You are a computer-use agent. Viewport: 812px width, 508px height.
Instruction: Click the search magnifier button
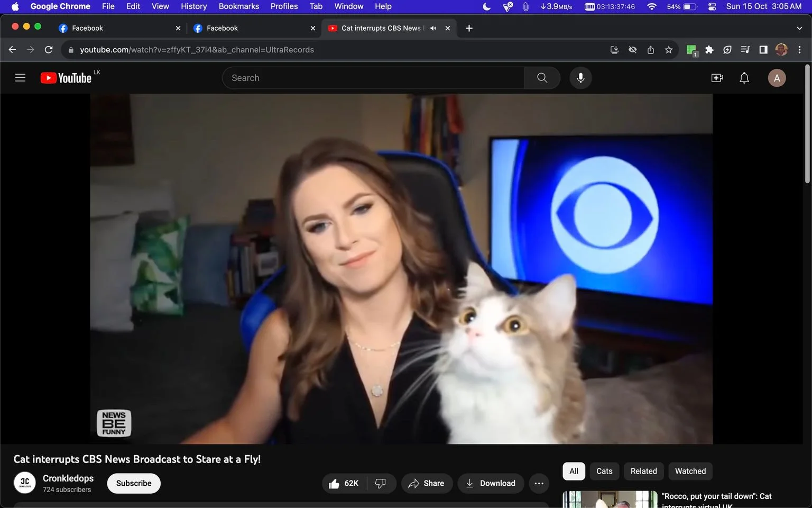542,78
